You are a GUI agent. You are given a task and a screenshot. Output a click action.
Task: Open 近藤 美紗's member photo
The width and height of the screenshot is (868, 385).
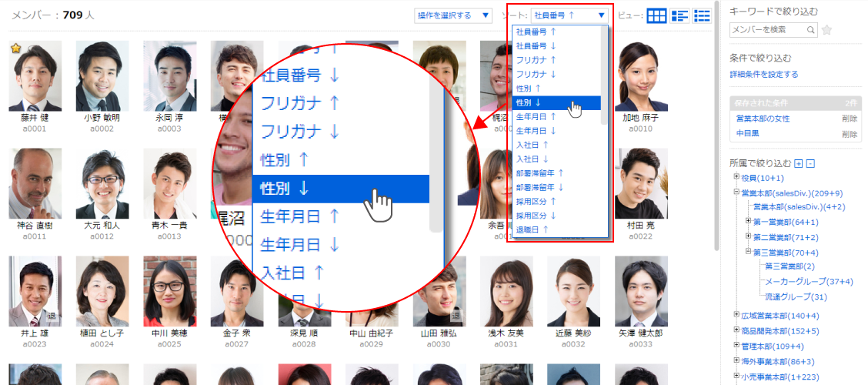tap(574, 291)
